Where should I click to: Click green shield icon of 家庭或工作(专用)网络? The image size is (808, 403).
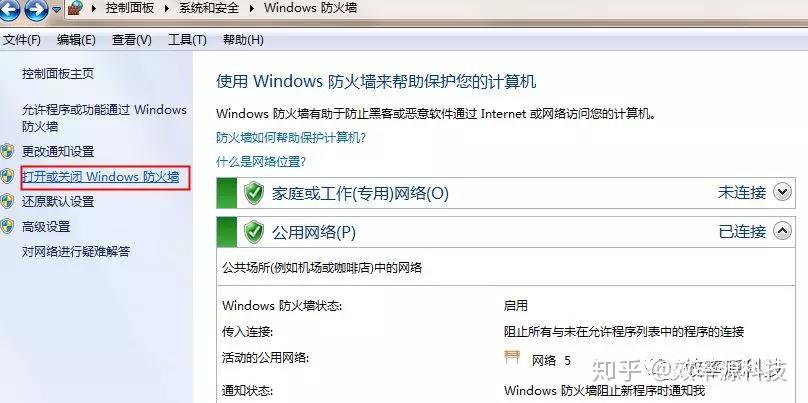point(254,193)
